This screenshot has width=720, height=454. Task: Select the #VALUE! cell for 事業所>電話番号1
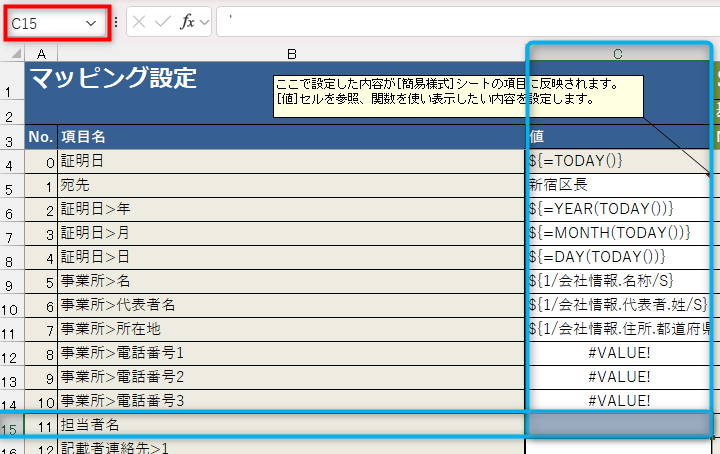coord(617,353)
